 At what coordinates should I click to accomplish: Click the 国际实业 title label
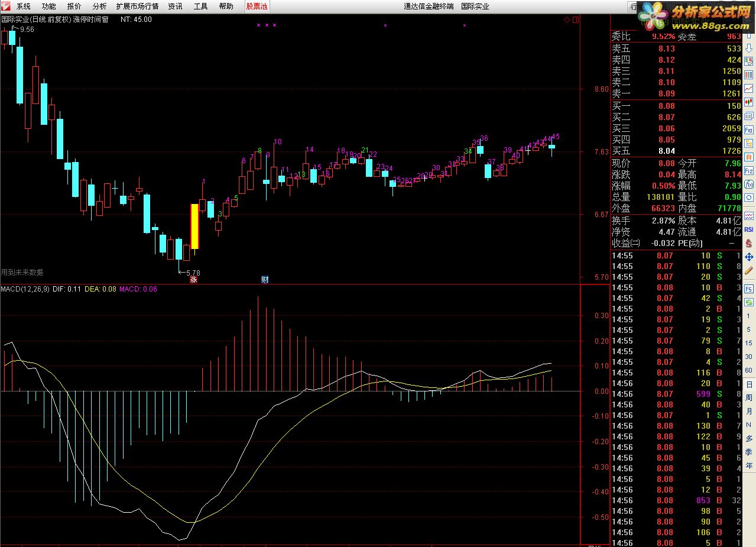pos(475,7)
